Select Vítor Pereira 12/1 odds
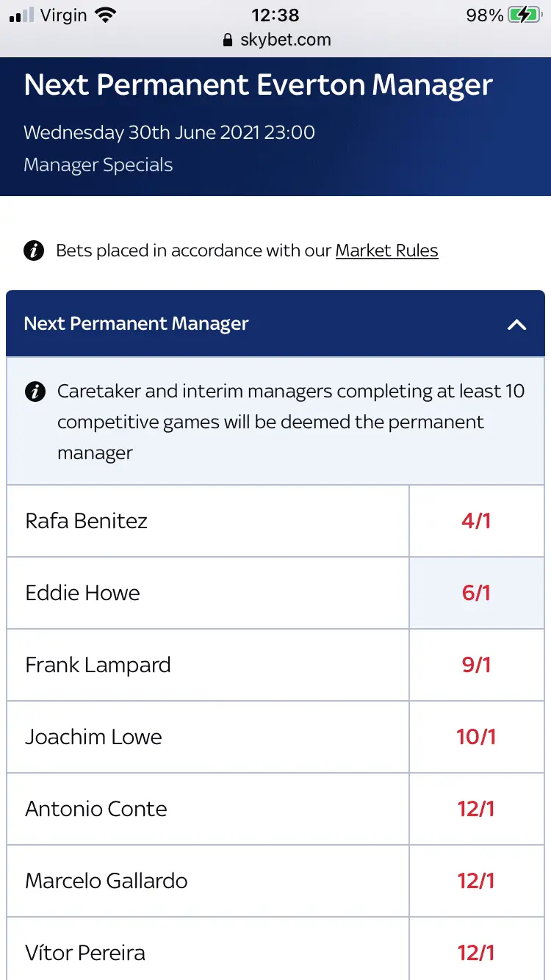Viewport: 551px width, 980px height. tap(476, 953)
